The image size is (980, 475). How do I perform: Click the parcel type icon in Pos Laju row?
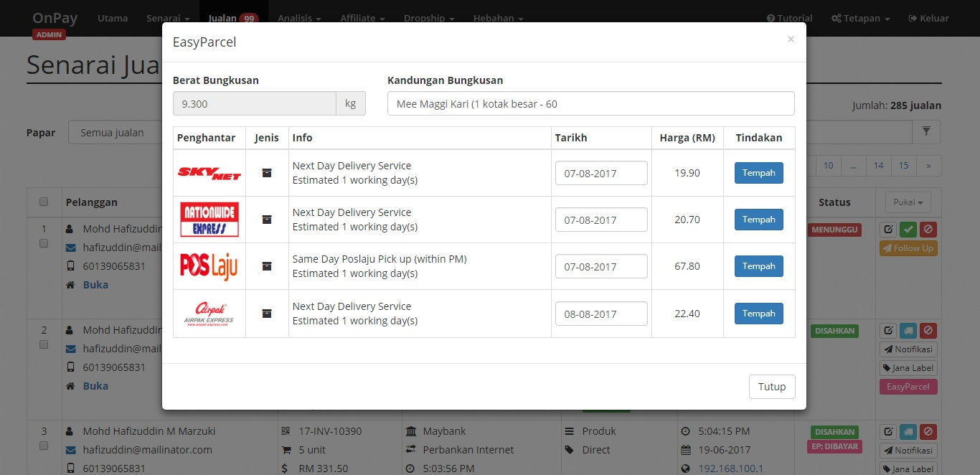[x=267, y=266]
